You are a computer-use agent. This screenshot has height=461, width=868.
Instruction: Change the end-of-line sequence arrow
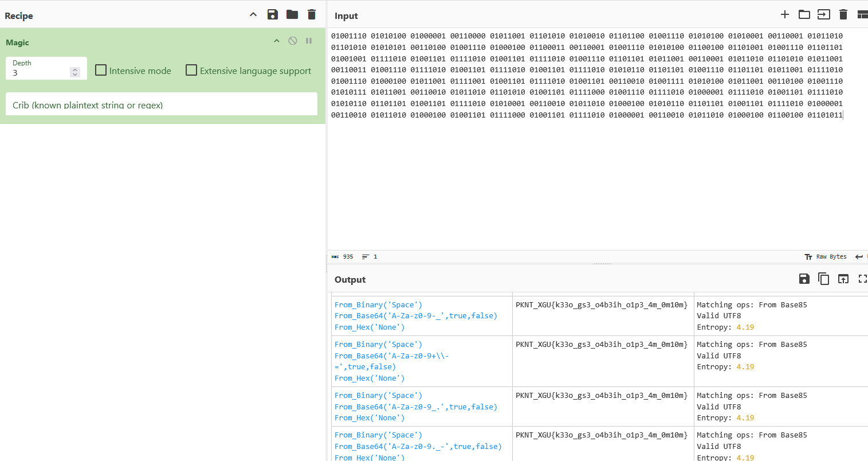(x=859, y=257)
